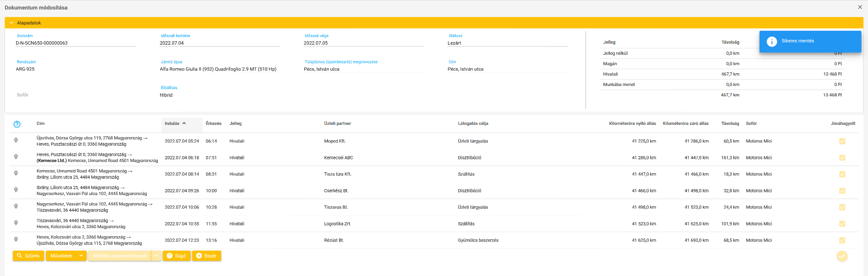Open the help question mark in the table header

pyautogui.click(x=17, y=124)
